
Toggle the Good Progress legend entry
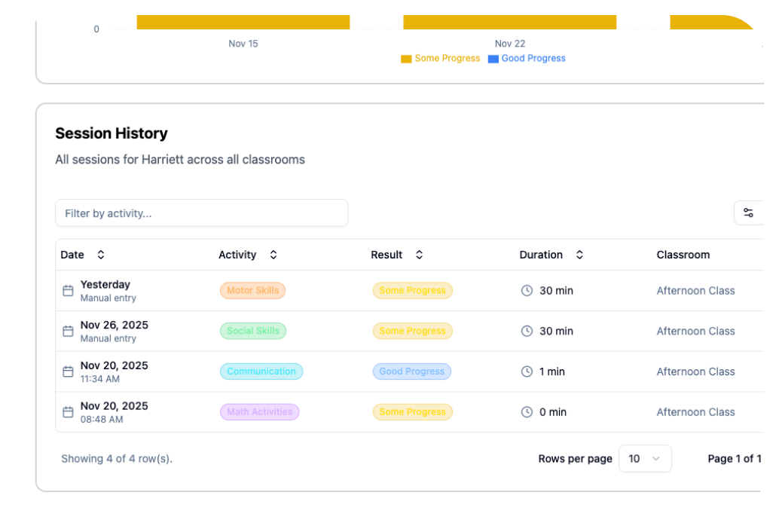click(527, 58)
